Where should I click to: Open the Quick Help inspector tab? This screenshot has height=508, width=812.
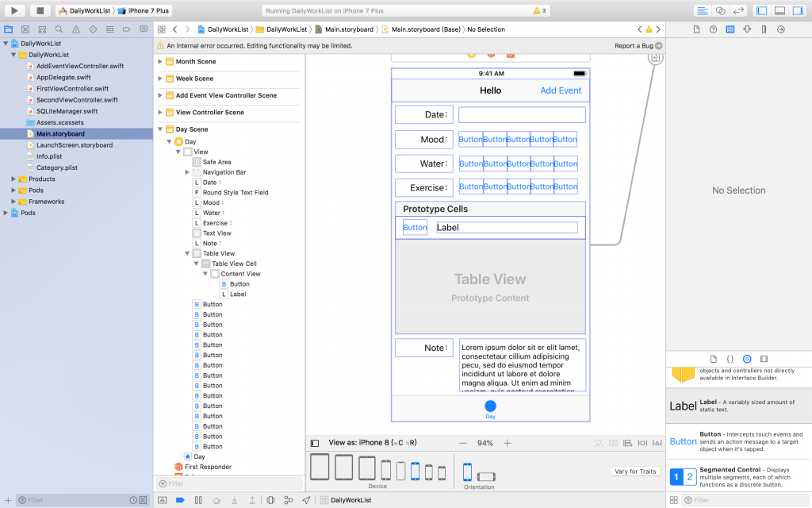713,29
